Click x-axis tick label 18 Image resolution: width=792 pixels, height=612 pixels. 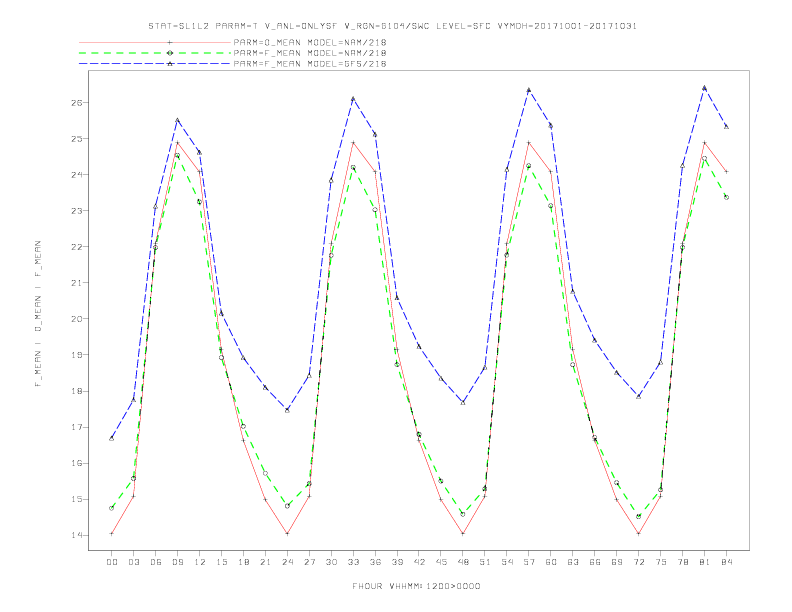tap(243, 562)
